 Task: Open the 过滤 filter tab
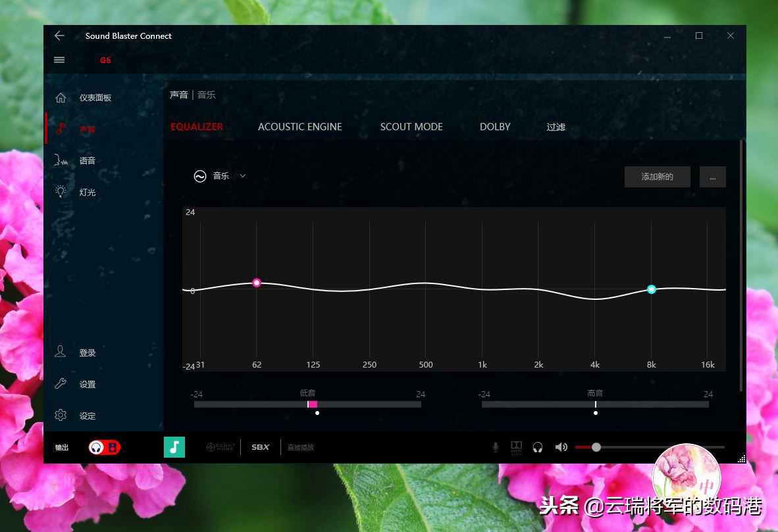click(x=556, y=127)
